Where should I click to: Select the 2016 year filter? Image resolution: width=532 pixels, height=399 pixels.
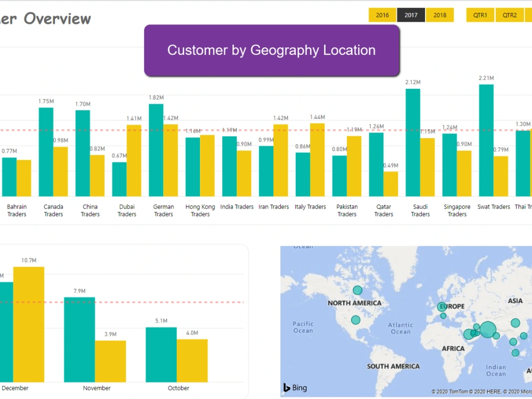point(382,15)
